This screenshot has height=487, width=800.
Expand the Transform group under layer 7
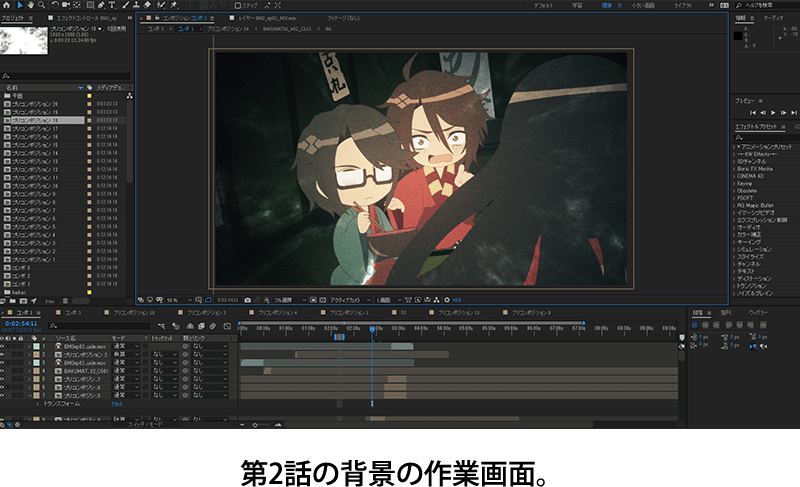37,403
